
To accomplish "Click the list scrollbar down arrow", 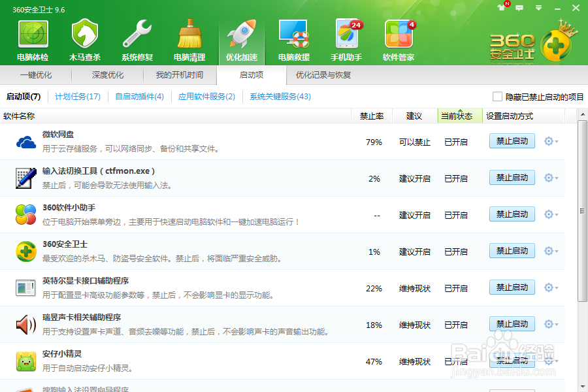I will 582,387.
